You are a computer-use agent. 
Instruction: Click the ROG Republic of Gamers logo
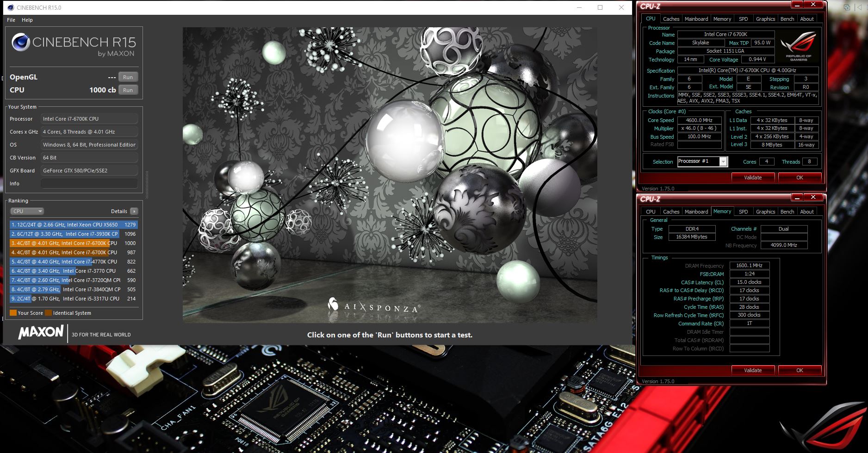coord(799,46)
